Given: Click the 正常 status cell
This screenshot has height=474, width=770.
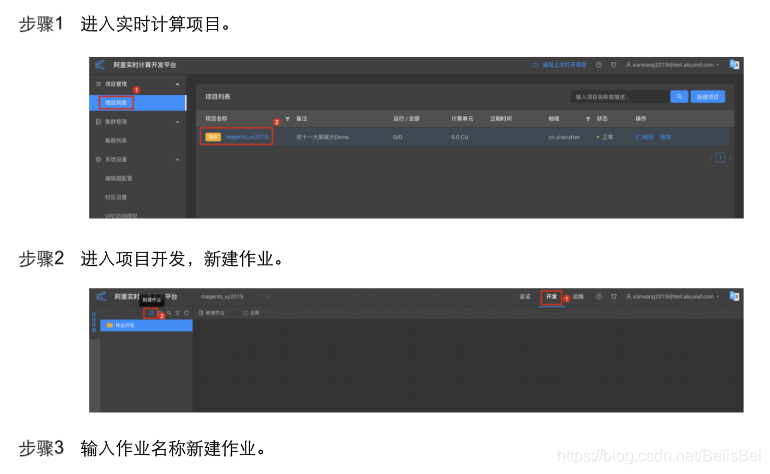Looking at the screenshot, I should pyautogui.click(x=605, y=137).
